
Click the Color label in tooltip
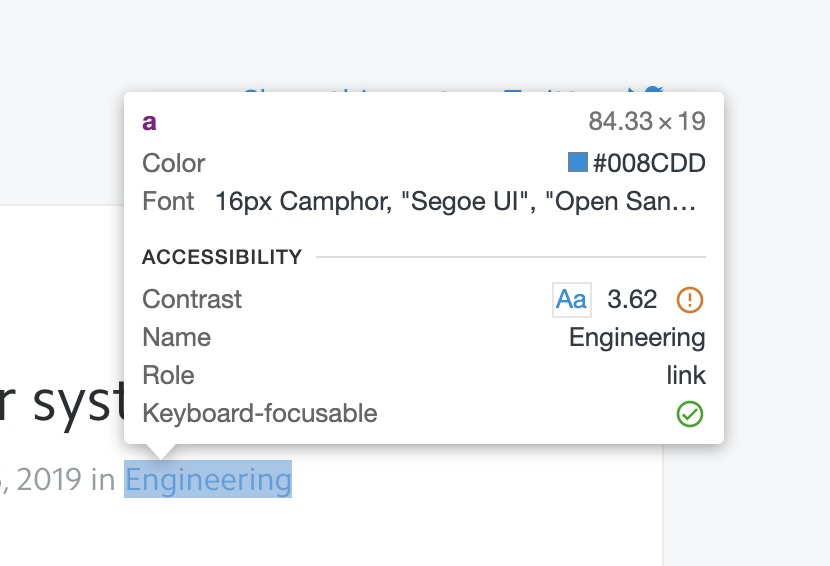[x=174, y=163]
